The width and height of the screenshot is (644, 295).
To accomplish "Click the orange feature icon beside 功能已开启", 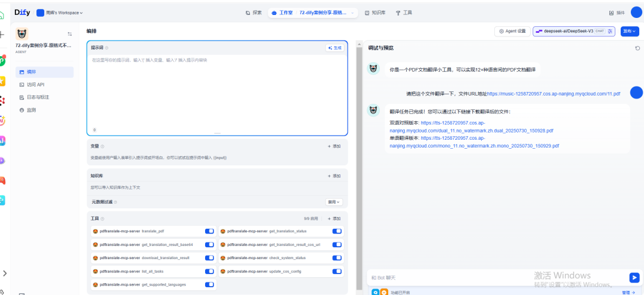I will pos(383,292).
